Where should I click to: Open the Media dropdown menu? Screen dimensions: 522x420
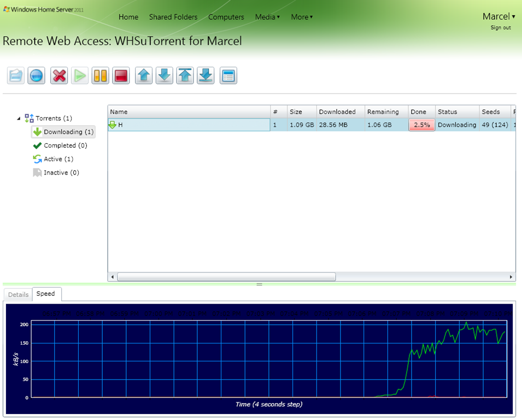[267, 17]
